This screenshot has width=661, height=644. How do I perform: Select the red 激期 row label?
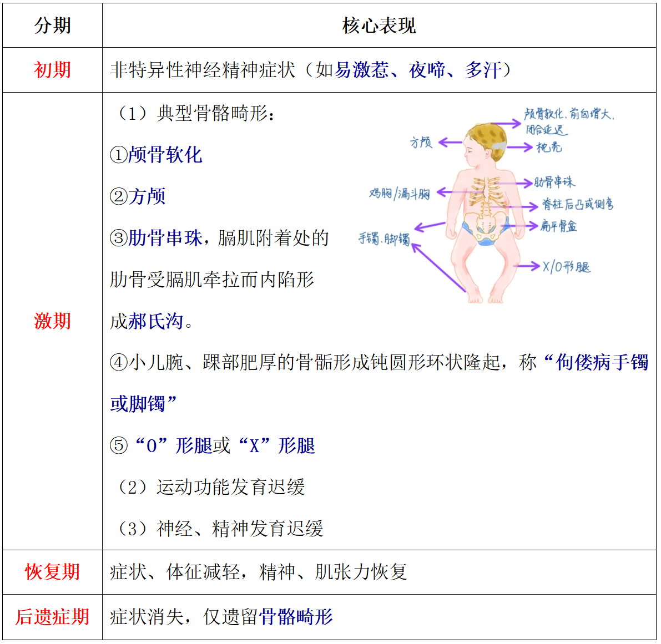point(53,321)
